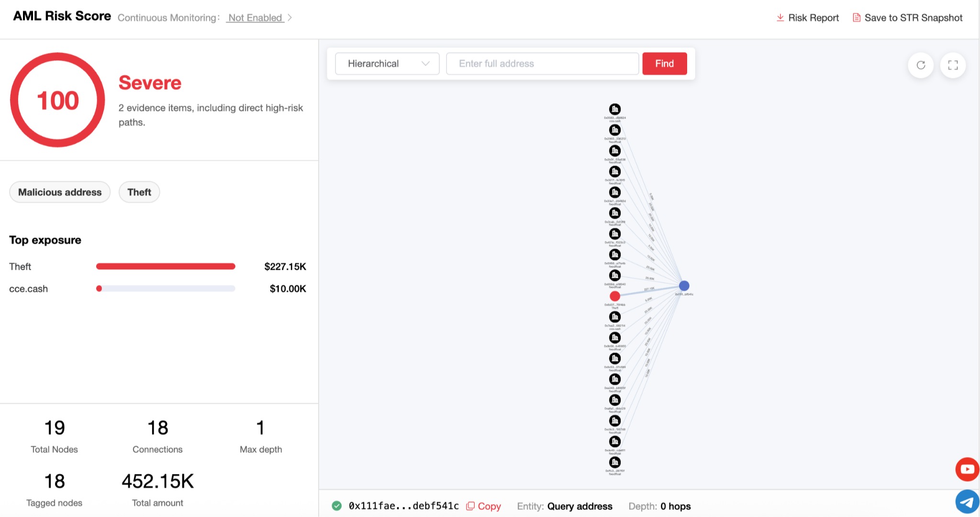
Task: Click the copy address icon
Action: [x=470, y=506]
